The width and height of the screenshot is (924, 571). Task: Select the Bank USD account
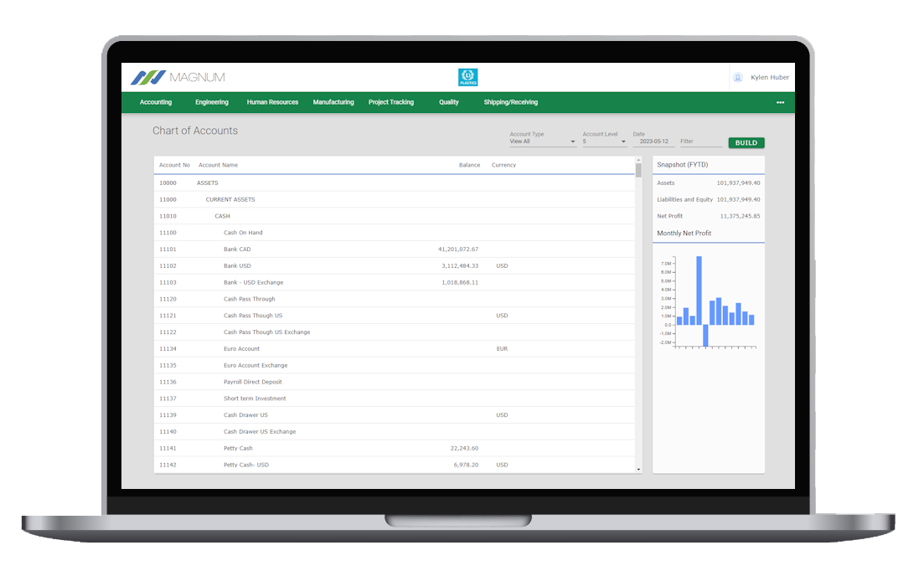click(395, 266)
